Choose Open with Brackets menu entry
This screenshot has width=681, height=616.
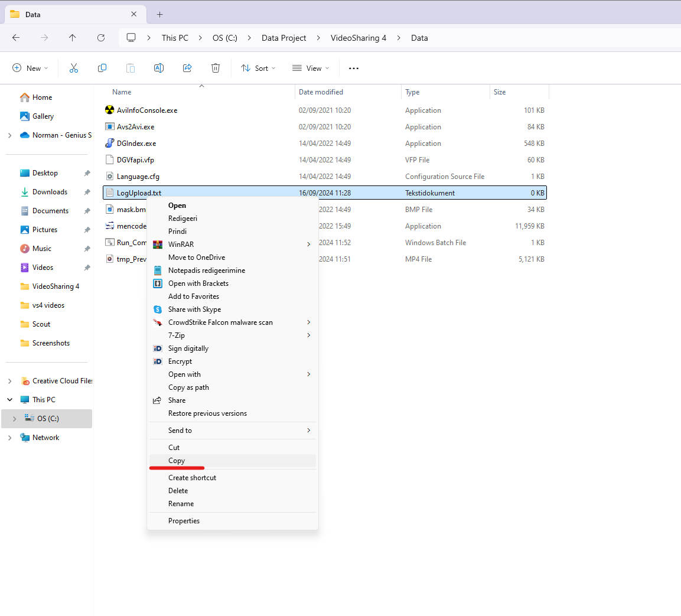tap(232, 283)
